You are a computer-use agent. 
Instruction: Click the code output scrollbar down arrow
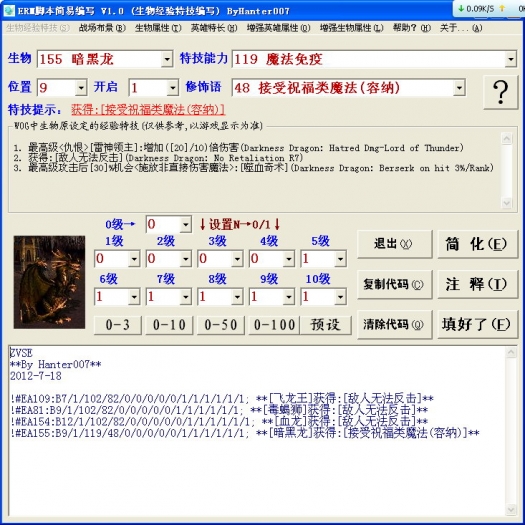(x=511, y=509)
